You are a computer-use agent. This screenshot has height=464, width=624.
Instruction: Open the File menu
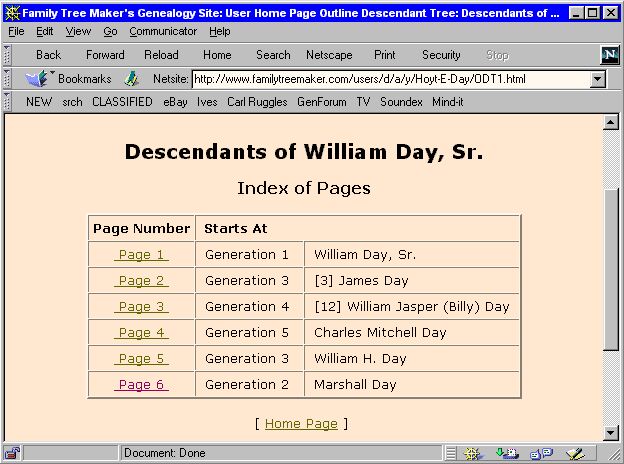coord(16,31)
